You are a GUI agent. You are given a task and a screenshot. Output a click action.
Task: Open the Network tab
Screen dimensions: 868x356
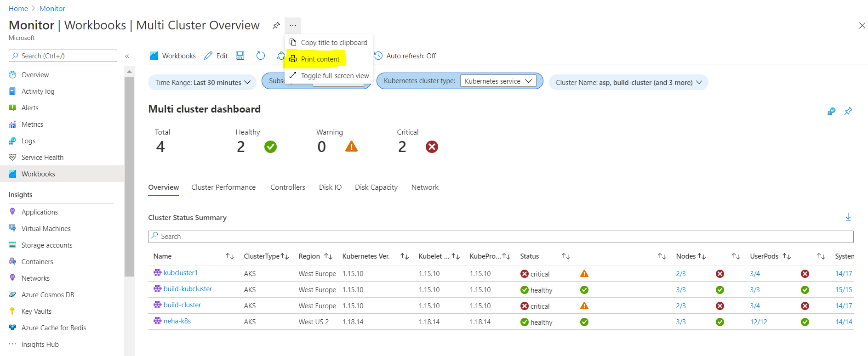coord(425,187)
